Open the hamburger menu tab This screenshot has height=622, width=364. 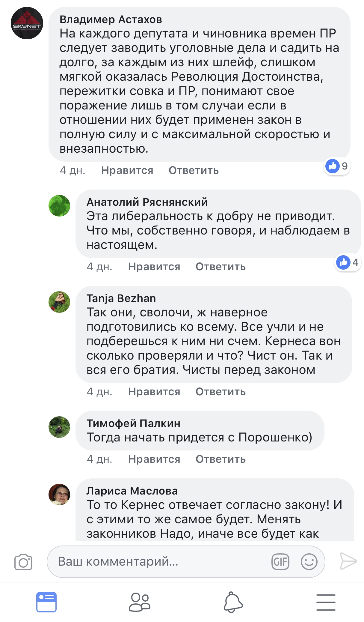click(x=326, y=602)
